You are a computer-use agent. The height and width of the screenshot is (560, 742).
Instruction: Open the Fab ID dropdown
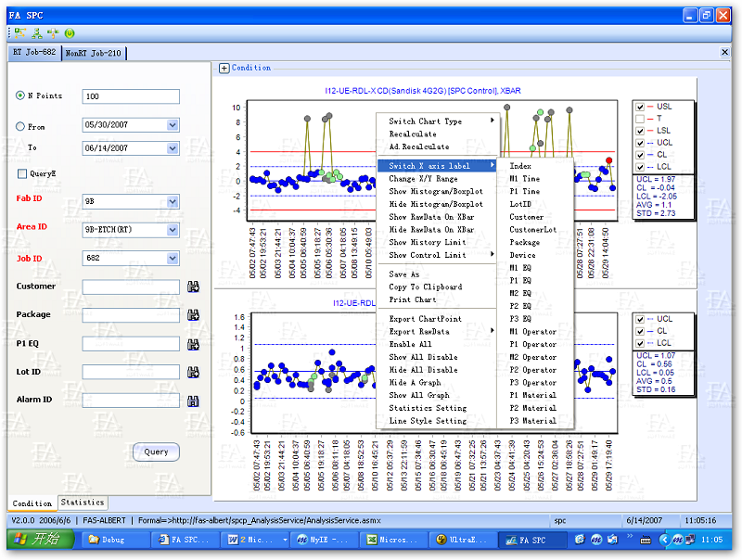coord(173,200)
